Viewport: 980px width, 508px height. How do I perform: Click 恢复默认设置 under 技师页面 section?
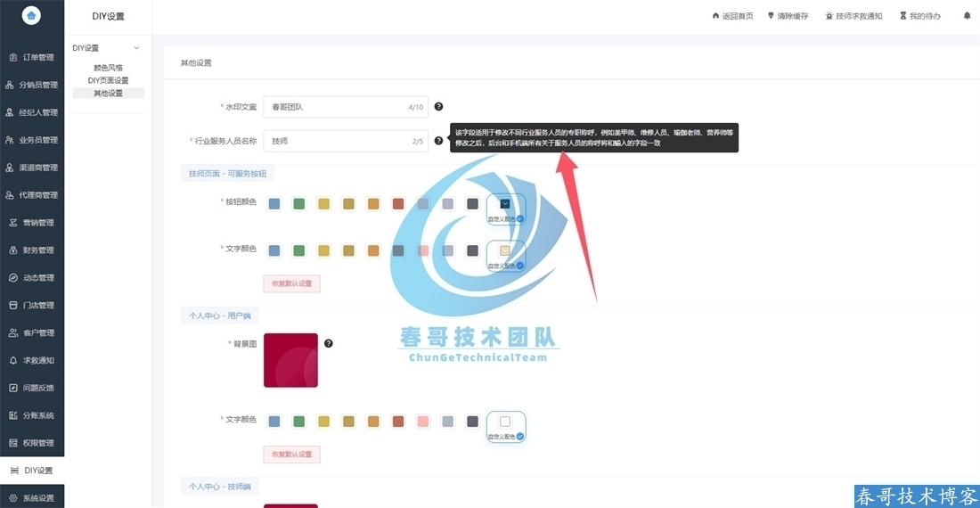pos(291,283)
